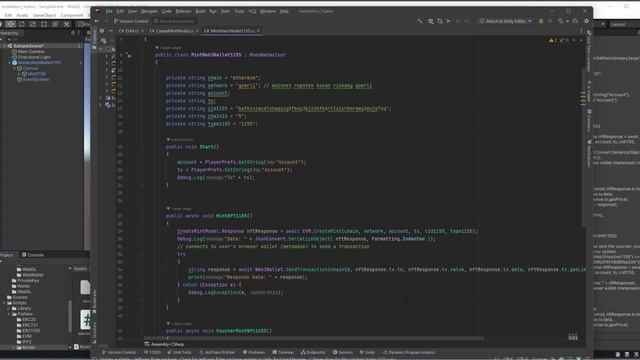Open the Help menu in Rider
640x360 pixels.
pos(284,11)
